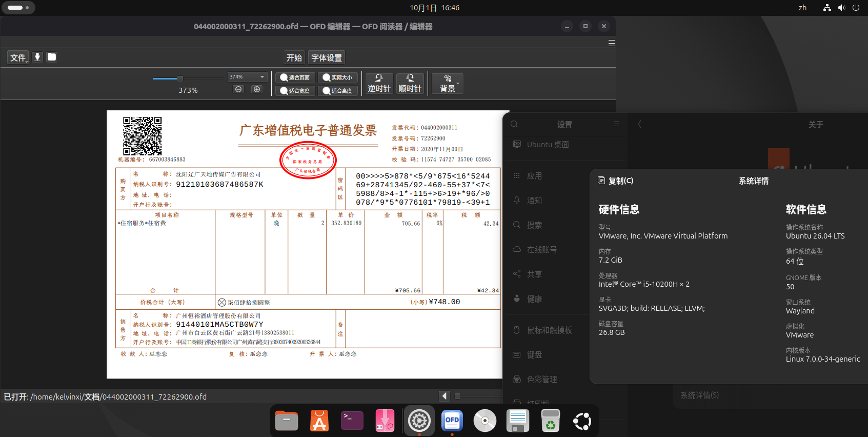Switch to the 字体设置 tab
The height and width of the screenshot is (437, 868).
(x=327, y=57)
